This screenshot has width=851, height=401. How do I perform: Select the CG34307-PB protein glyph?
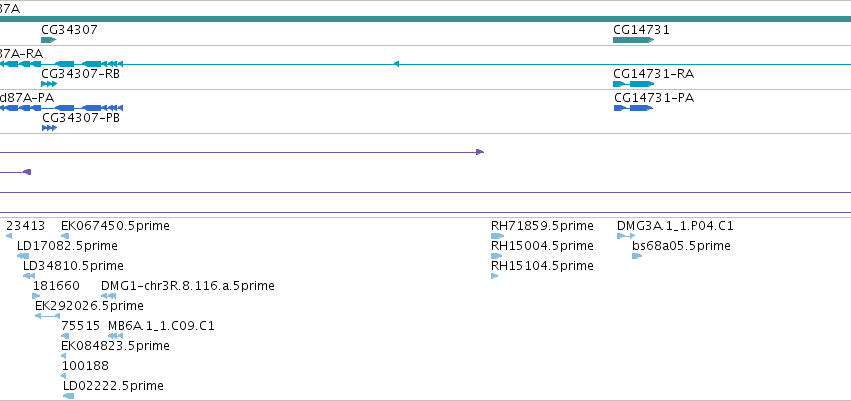point(49,128)
